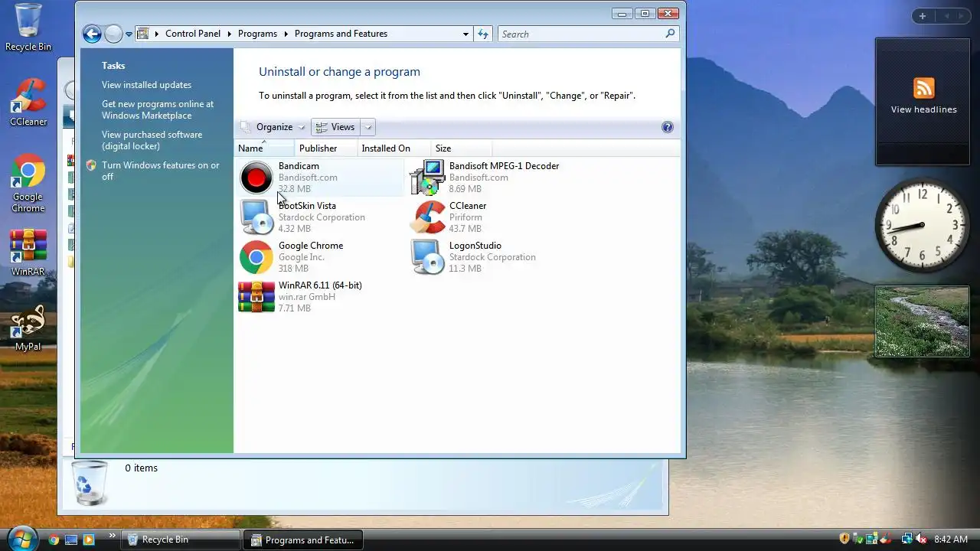Screen dimensions: 980x551
Task: Click the muted volume tray icon
Action: pos(920,540)
